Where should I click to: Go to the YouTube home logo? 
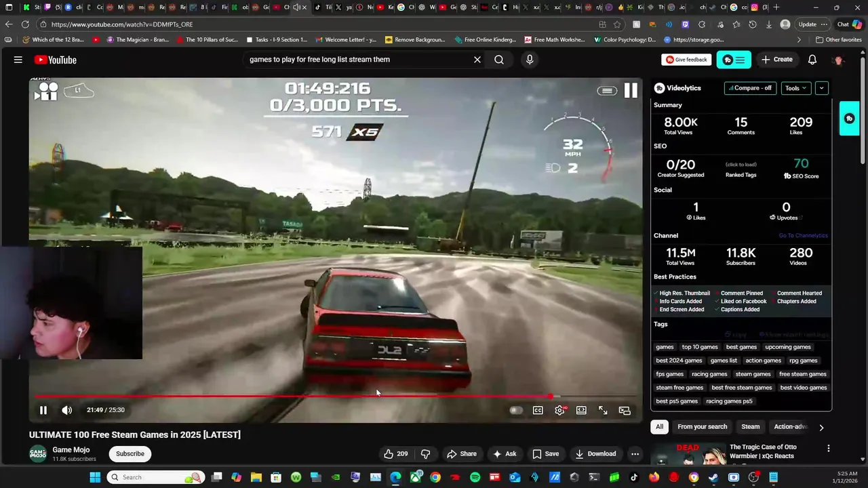pos(56,60)
